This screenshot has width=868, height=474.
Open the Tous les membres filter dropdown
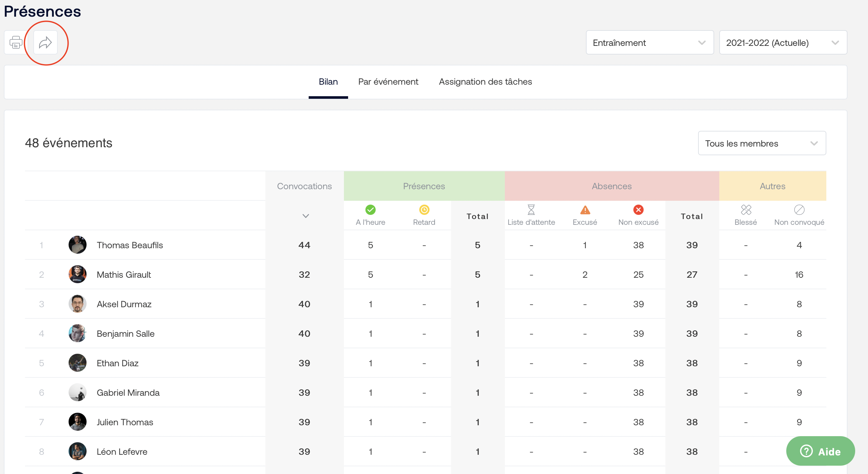point(762,143)
